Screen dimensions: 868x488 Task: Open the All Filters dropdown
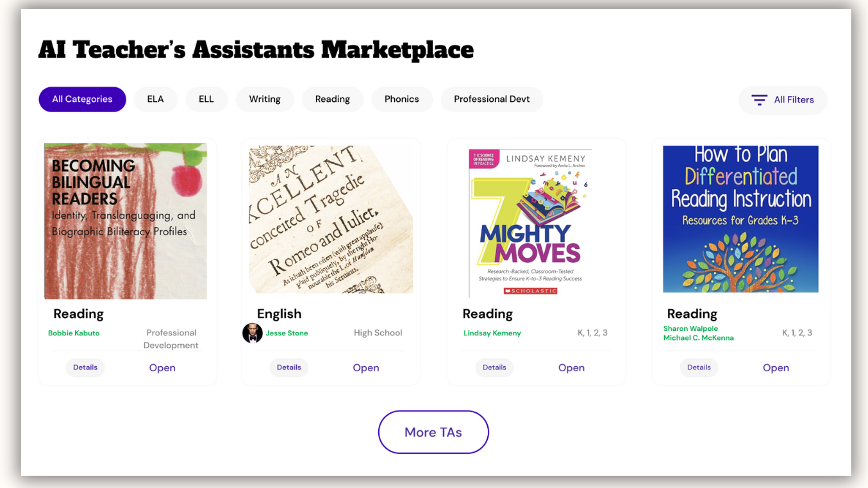783,100
